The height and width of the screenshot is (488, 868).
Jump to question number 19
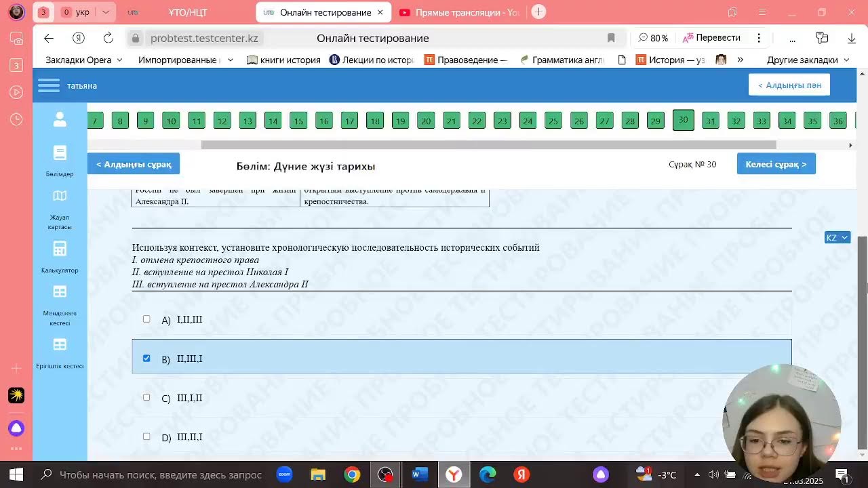coord(400,121)
